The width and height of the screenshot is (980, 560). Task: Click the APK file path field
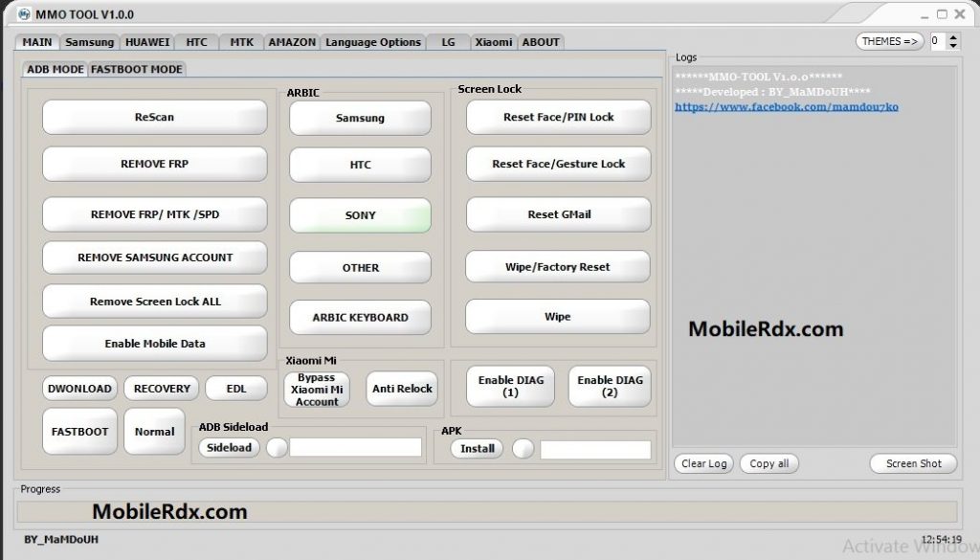[595, 450]
